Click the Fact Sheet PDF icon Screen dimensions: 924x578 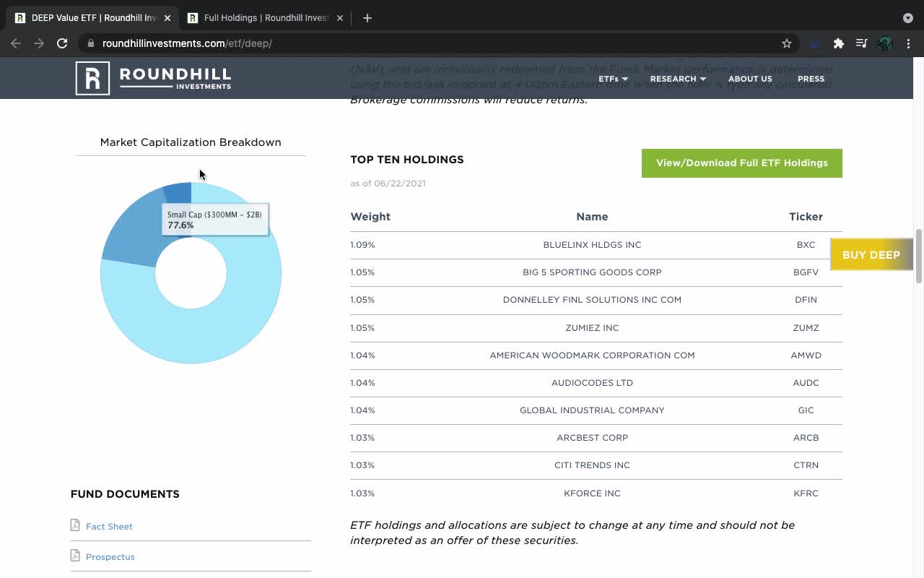pos(75,525)
